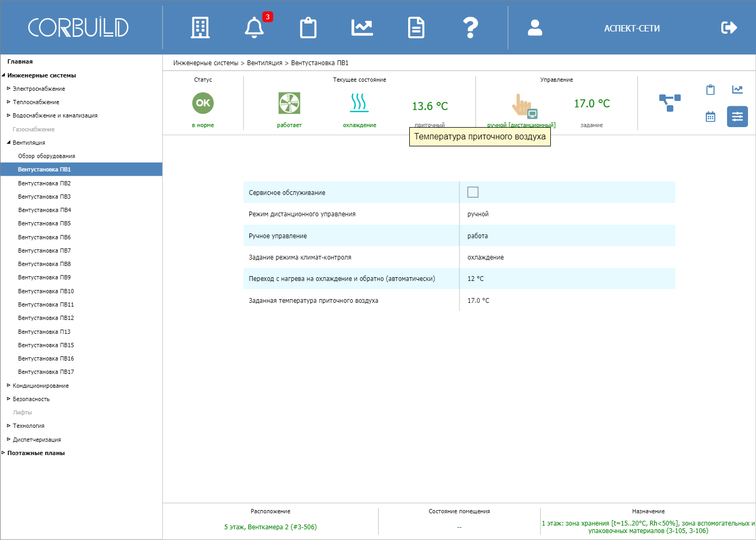Viewport: 756px width, 540px height.
Task: Expand the Диспетчеризация arrow
Action: (9, 440)
